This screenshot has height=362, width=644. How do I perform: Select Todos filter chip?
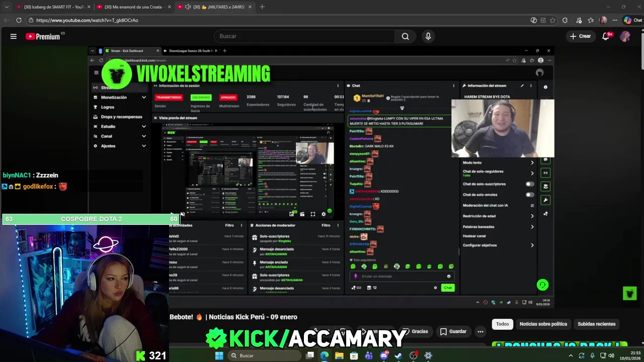(502, 324)
